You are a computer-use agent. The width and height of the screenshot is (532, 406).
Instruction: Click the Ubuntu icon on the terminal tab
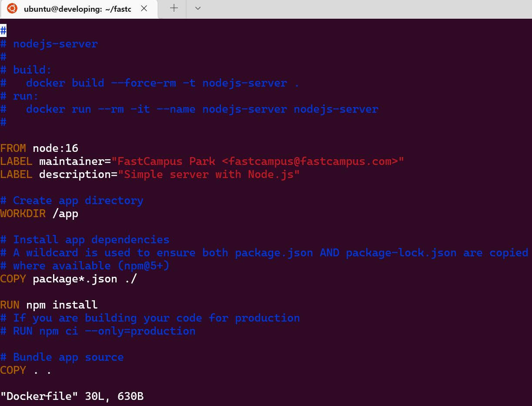[12, 8]
